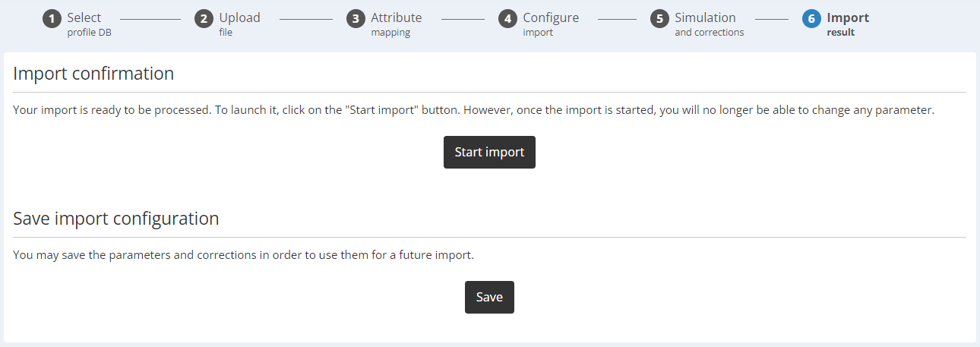
Task: Click the step 2 number circle
Action: (x=204, y=19)
